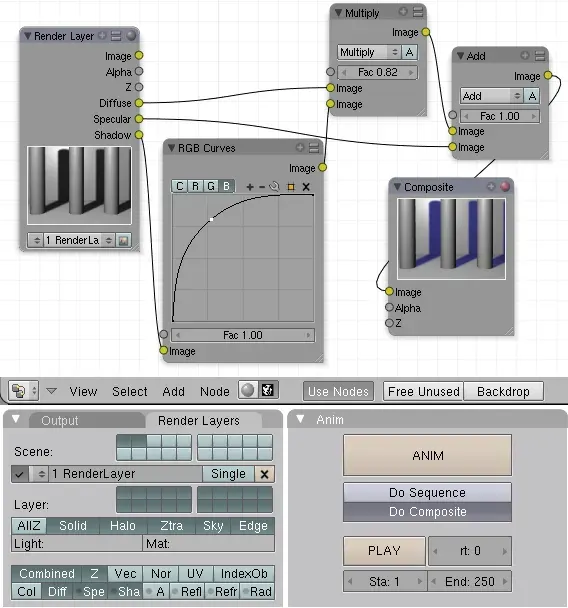Image resolution: width=568 pixels, height=608 pixels.
Task: Switch to the Render Layers tab
Action: pos(199,421)
